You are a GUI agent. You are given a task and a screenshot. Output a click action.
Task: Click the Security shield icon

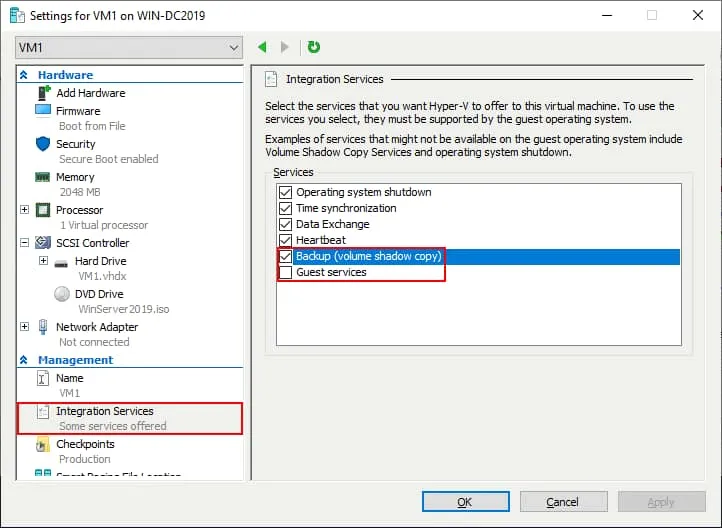click(43, 144)
